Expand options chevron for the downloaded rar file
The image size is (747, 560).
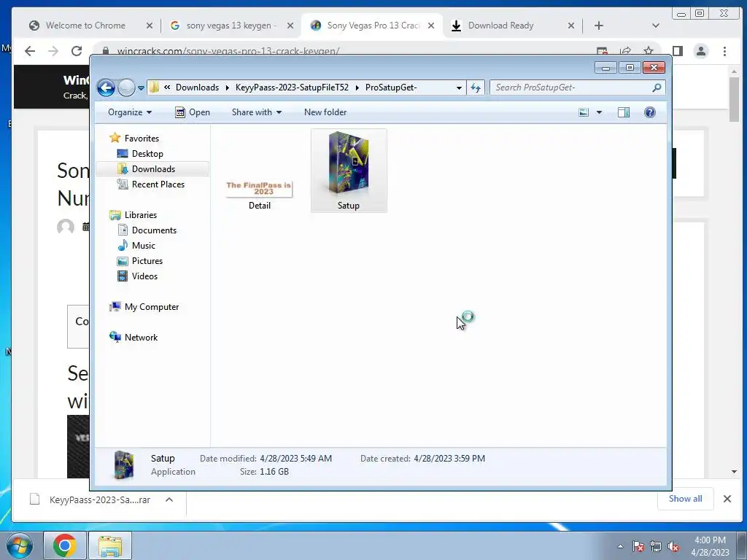coord(169,499)
